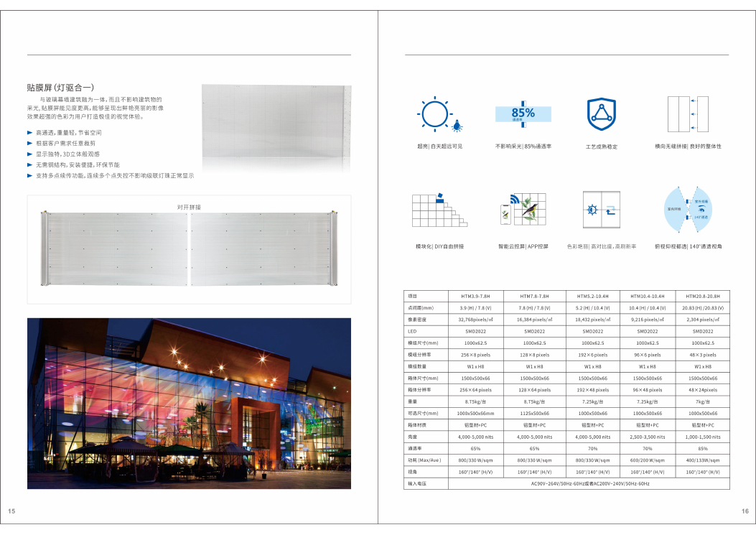
Task: Click the 1125x500x66 optional size cell
Action: click(534, 414)
